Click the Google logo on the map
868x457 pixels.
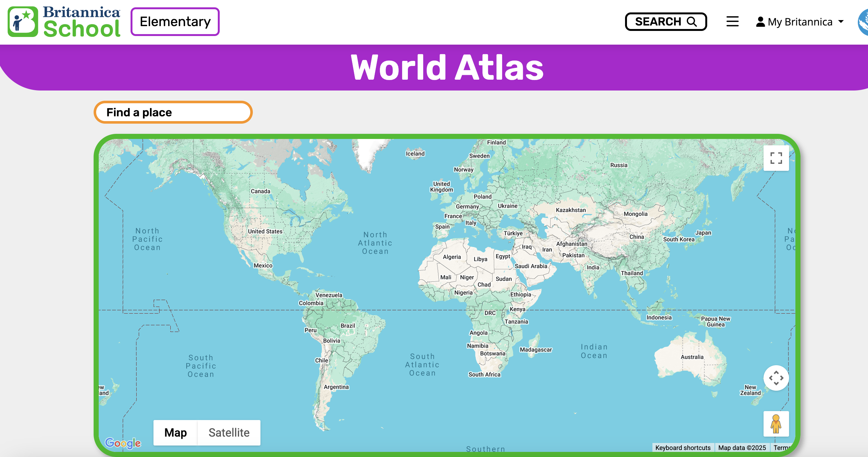tap(123, 443)
